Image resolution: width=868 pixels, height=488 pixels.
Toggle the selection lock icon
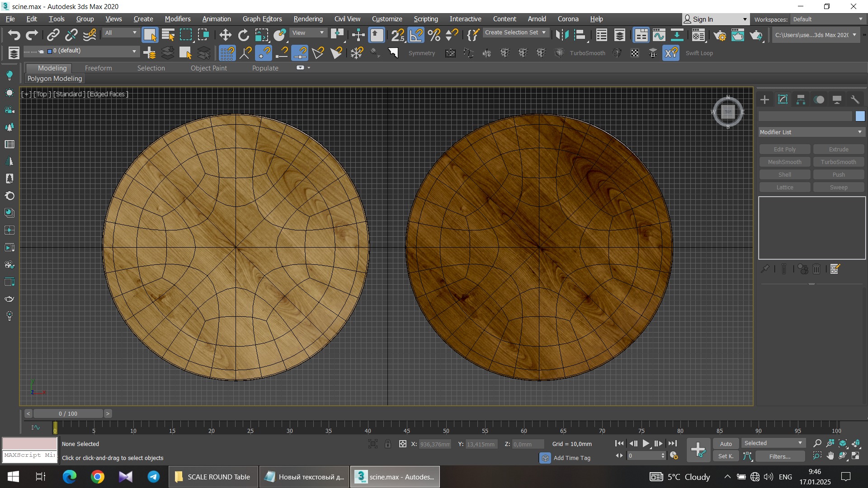(x=388, y=444)
